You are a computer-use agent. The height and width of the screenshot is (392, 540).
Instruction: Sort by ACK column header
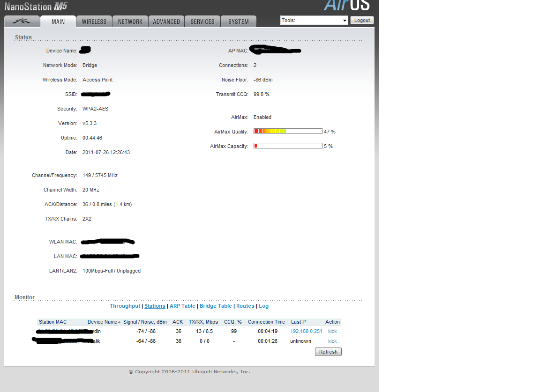point(178,322)
